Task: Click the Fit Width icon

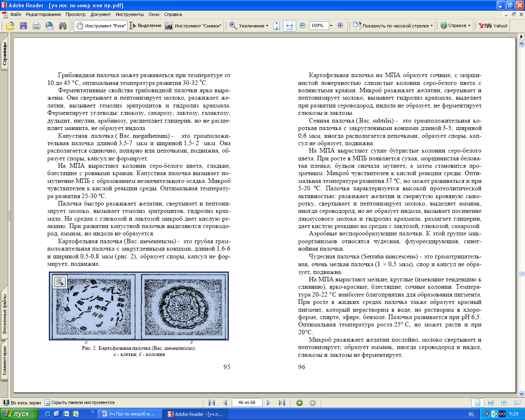Action: click(290, 26)
